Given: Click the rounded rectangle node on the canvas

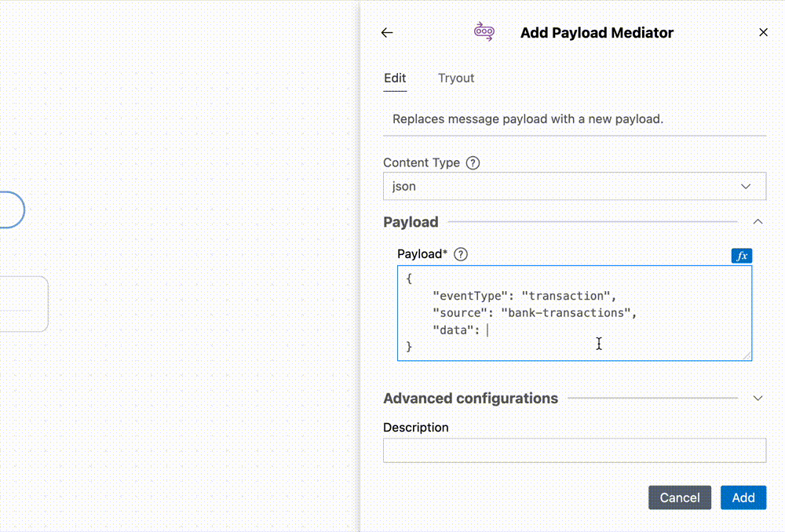Looking at the screenshot, I should [x=24, y=304].
